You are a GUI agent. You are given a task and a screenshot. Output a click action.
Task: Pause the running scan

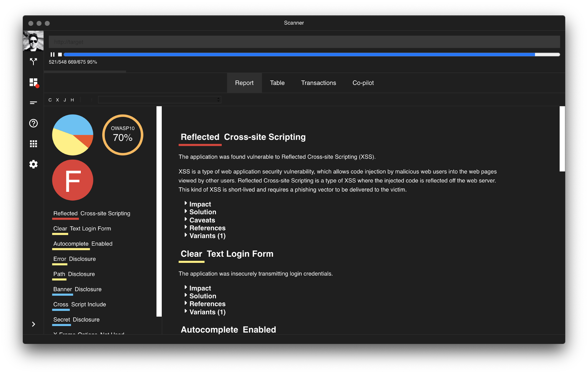(x=52, y=54)
